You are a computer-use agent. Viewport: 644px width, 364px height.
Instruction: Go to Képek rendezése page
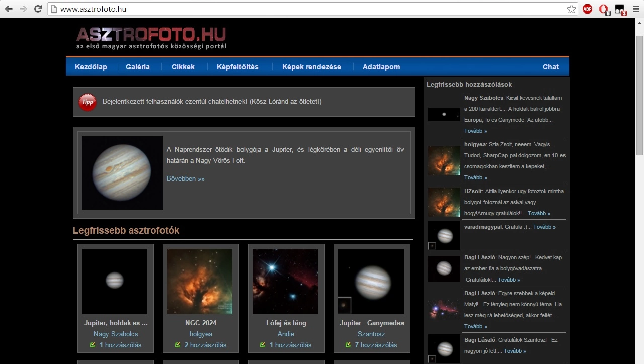311,67
